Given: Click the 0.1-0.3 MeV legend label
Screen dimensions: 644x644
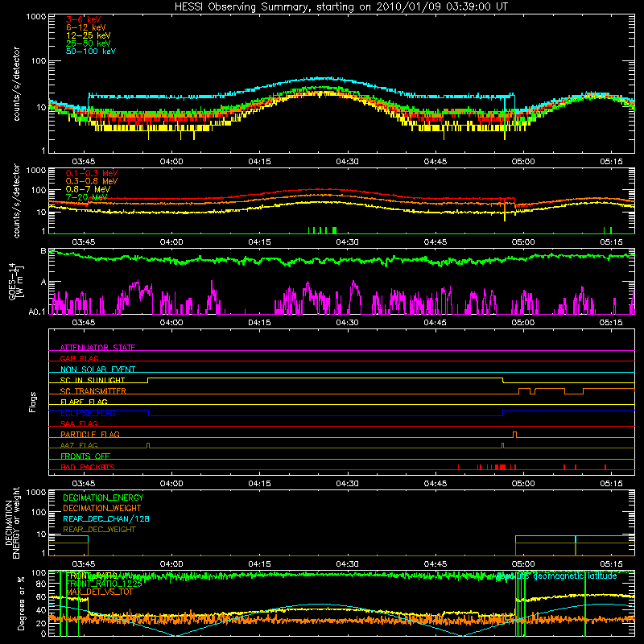Looking at the screenshot, I should tap(92, 173).
